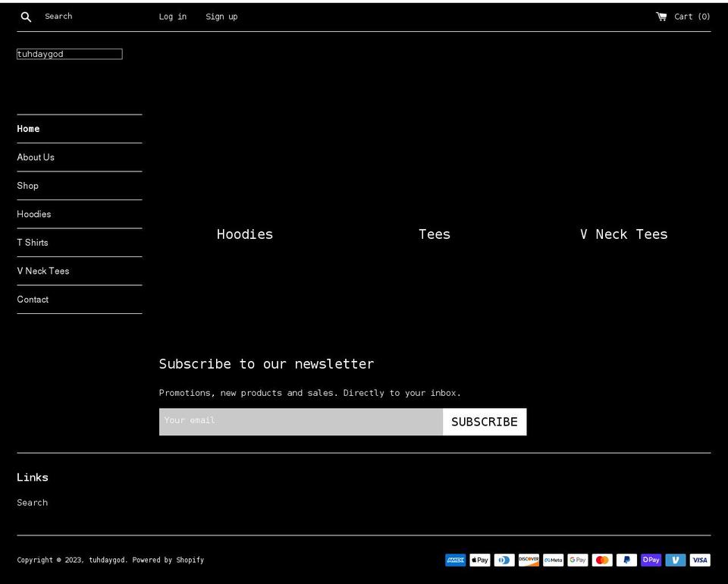Select the Venmo payment icon

coord(675,560)
